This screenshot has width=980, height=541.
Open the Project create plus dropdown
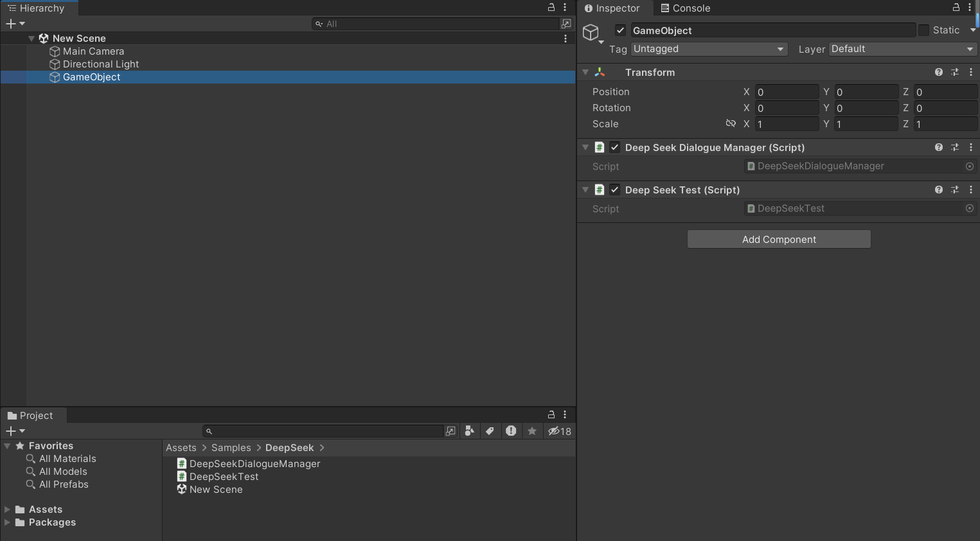15,431
